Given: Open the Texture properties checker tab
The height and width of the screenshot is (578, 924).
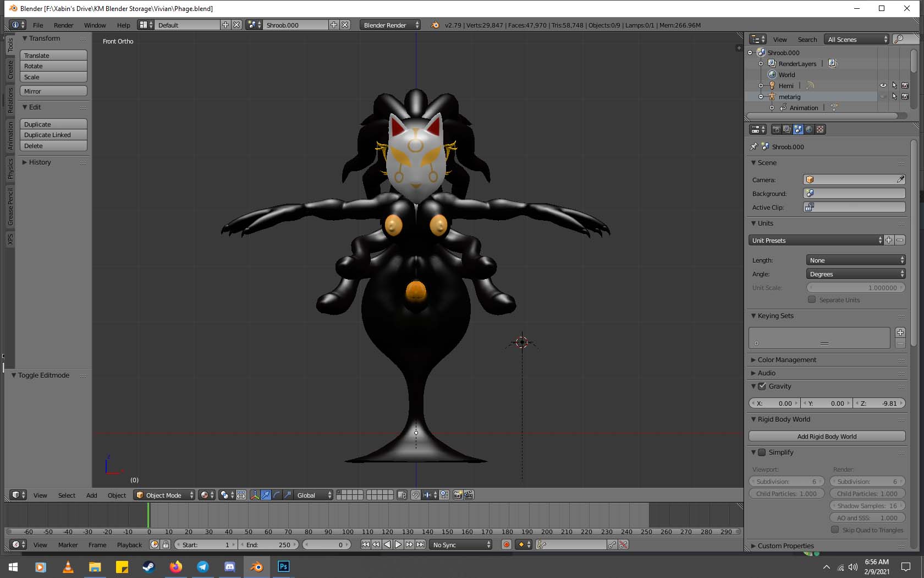Looking at the screenshot, I should (820, 129).
